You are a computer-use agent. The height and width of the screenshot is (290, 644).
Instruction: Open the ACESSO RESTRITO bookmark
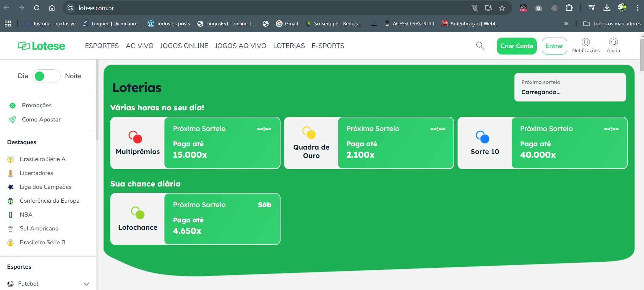tap(409, 23)
